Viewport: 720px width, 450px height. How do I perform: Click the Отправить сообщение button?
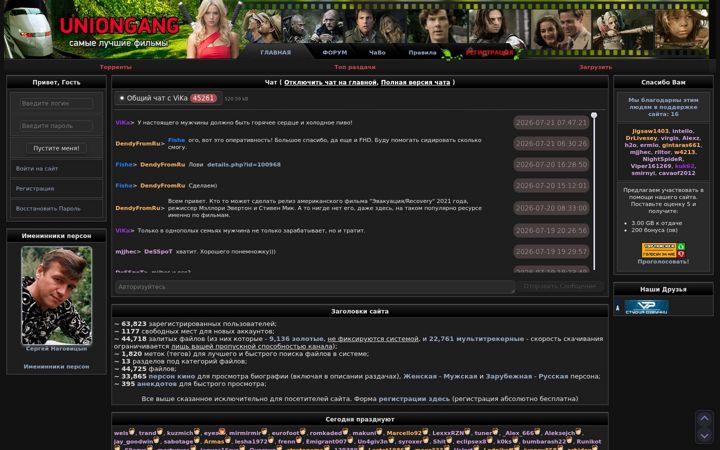(560, 286)
